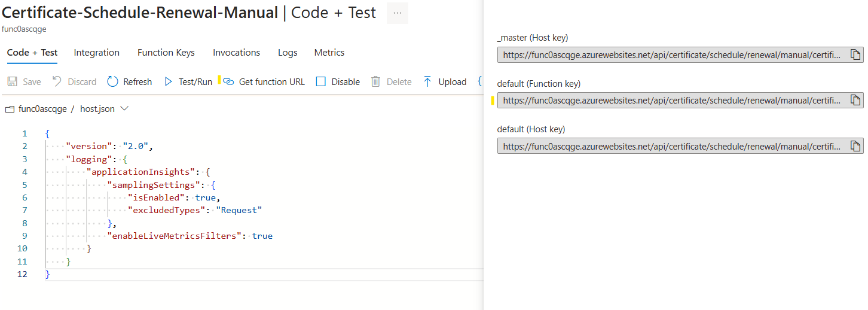
Task: Click the Test/Run play icon
Action: 168,81
